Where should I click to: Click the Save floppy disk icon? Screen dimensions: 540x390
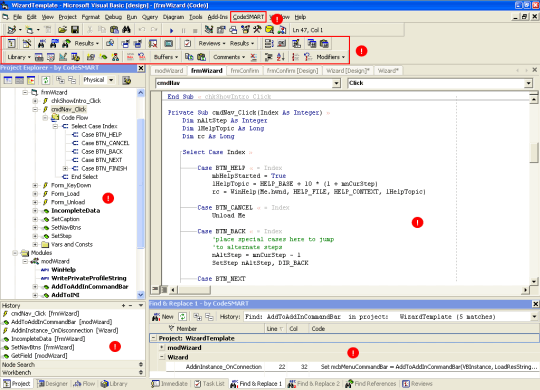(x=75, y=30)
